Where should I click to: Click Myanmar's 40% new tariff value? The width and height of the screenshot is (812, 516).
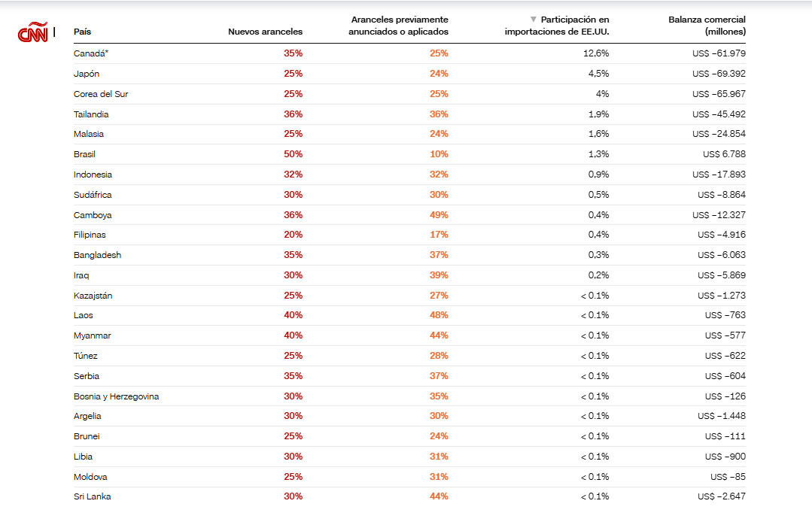click(293, 335)
